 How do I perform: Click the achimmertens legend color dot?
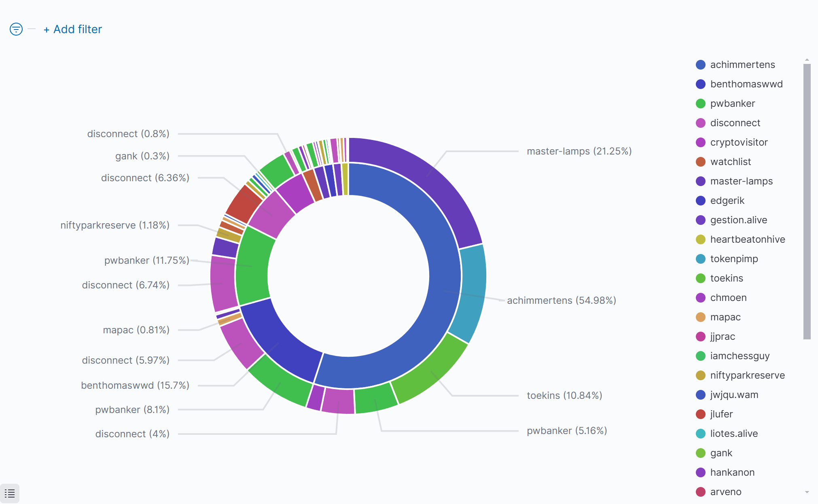(x=701, y=65)
